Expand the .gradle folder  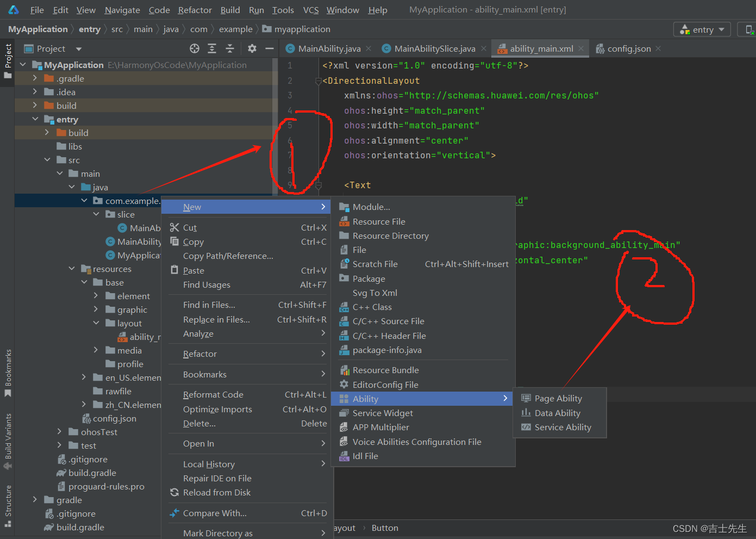[35, 78]
